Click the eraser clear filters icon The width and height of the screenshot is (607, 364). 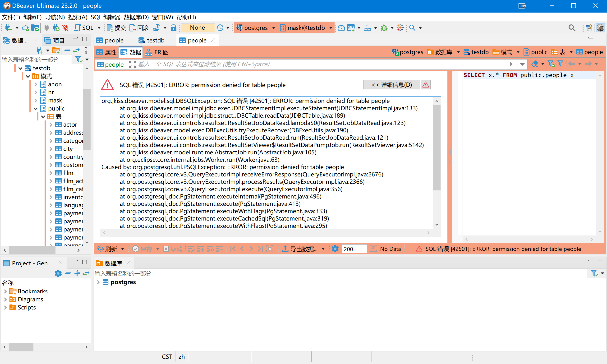click(x=534, y=64)
